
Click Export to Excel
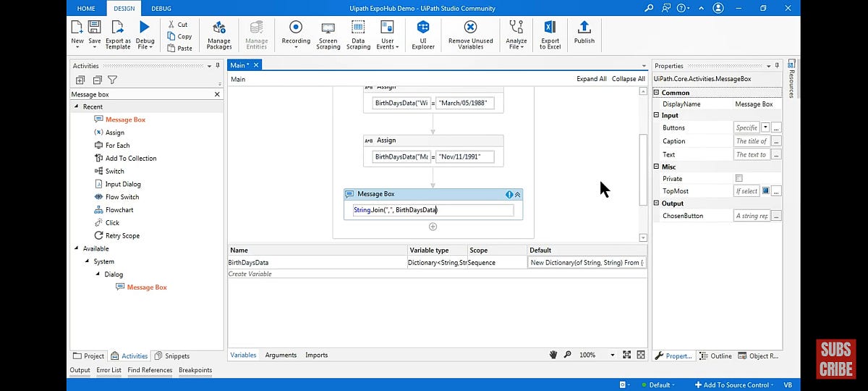point(550,34)
